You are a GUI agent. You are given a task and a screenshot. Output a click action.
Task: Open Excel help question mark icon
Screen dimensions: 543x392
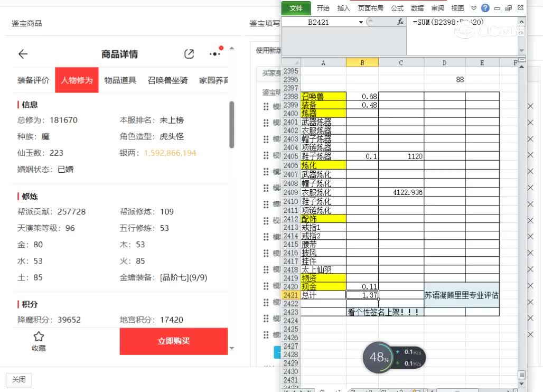(485, 8)
